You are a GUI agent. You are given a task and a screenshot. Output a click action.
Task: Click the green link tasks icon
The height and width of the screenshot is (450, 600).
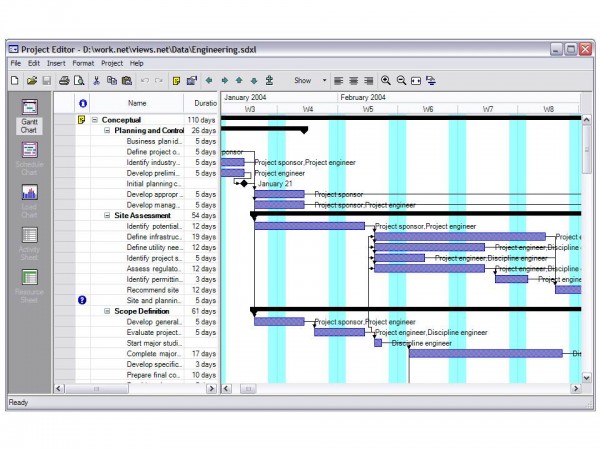click(269, 80)
